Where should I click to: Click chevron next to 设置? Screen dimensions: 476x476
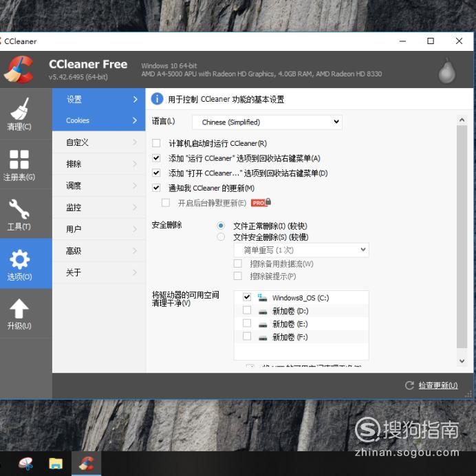pyautogui.click(x=136, y=99)
